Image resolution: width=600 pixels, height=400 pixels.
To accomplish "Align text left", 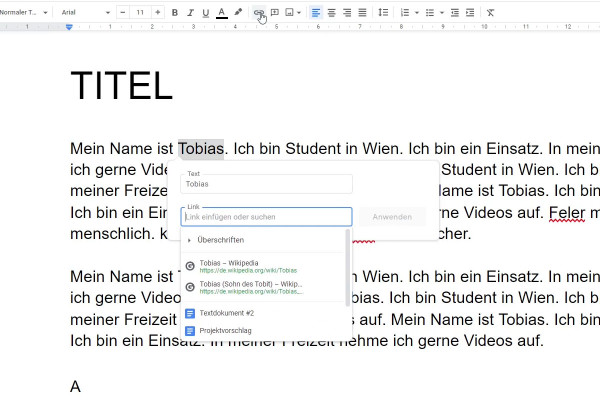I will (316, 13).
